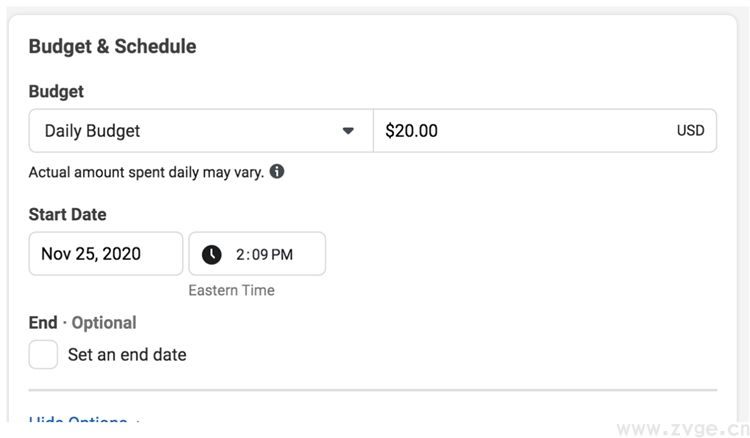750x438 pixels.
Task: Click the Hide Options link
Action: coord(78,423)
